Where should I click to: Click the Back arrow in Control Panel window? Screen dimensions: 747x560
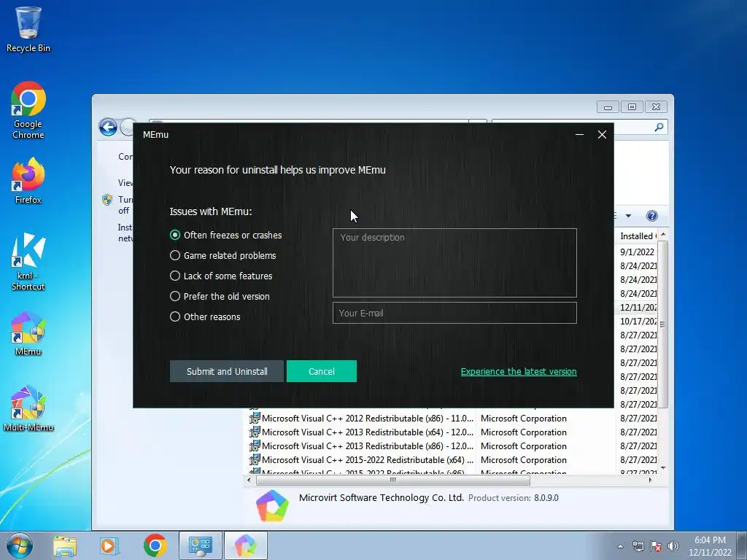pyautogui.click(x=108, y=127)
